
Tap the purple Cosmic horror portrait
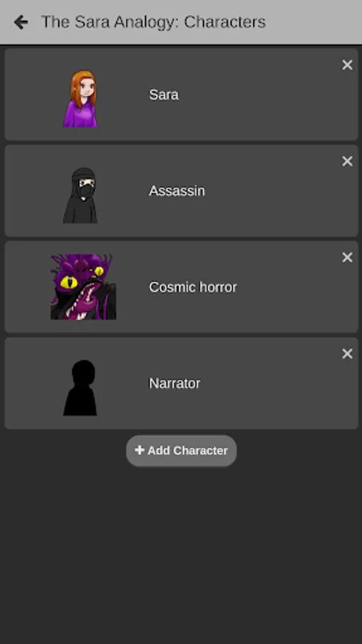pyautogui.click(x=83, y=287)
